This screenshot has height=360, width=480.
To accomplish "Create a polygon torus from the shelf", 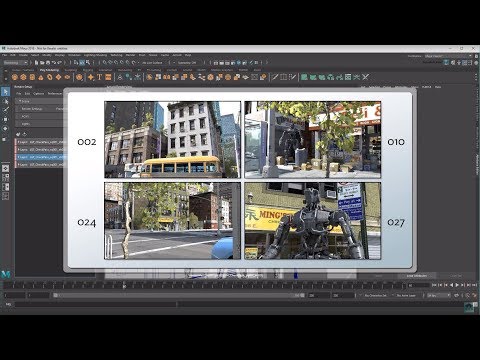I will [x=50, y=77].
